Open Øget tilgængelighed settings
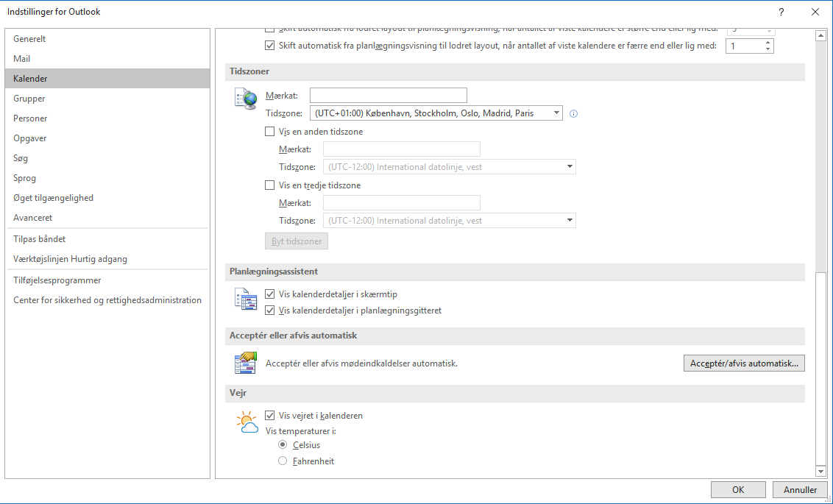The width and height of the screenshot is (833, 504). click(107, 198)
